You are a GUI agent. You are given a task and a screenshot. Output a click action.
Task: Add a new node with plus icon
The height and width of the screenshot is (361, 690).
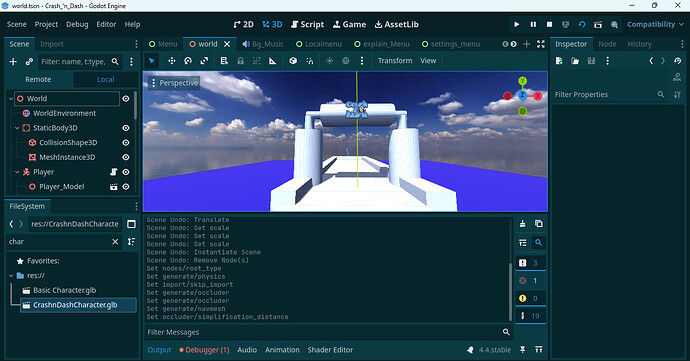click(x=13, y=62)
